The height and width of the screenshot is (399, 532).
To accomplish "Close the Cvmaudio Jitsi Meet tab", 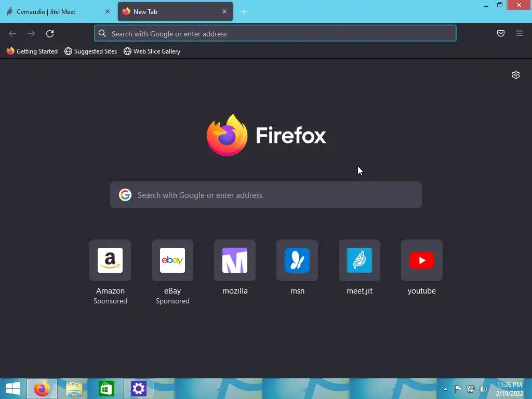I will pyautogui.click(x=108, y=11).
